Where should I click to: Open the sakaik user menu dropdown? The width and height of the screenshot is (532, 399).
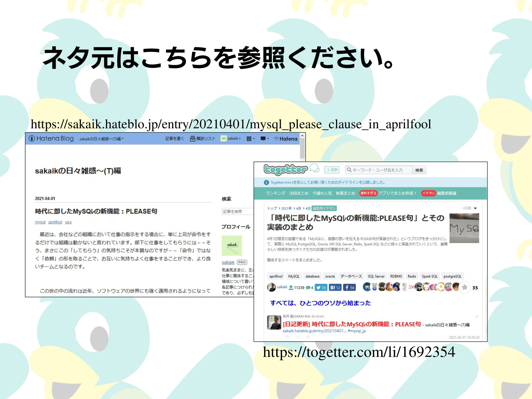[x=231, y=139]
